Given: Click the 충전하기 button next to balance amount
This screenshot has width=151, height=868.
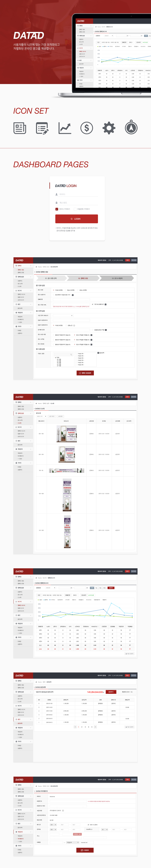Looking at the screenshot, I should tap(111, 692).
